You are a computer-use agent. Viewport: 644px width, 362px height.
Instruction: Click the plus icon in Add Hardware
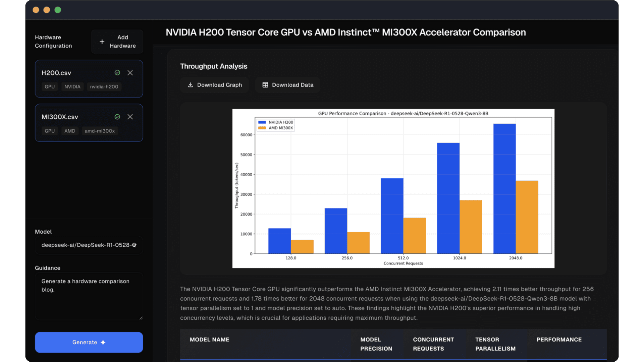tap(102, 42)
